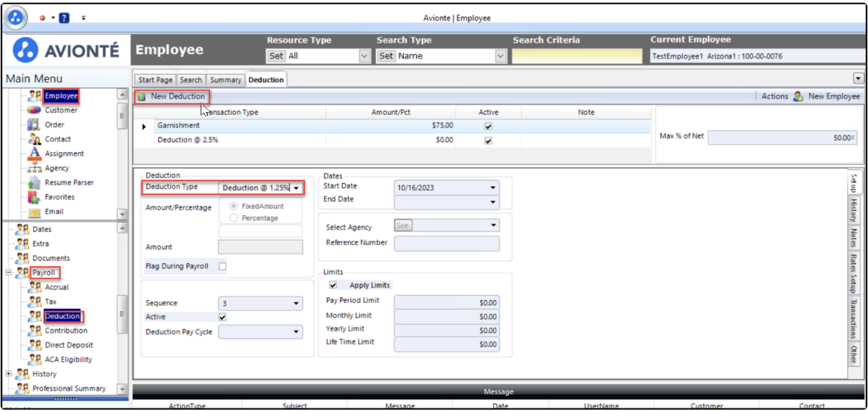Click Set button under Search Type
This screenshot has width=868, height=411.
(386, 56)
